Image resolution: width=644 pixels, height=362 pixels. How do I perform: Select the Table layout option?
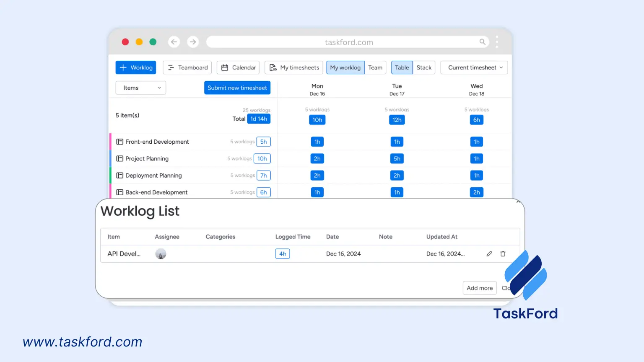pyautogui.click(x=402, y=67)
